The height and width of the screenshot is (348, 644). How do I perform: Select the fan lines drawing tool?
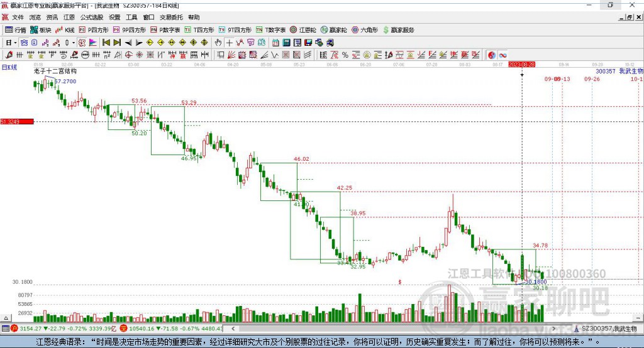pos(231,55)
